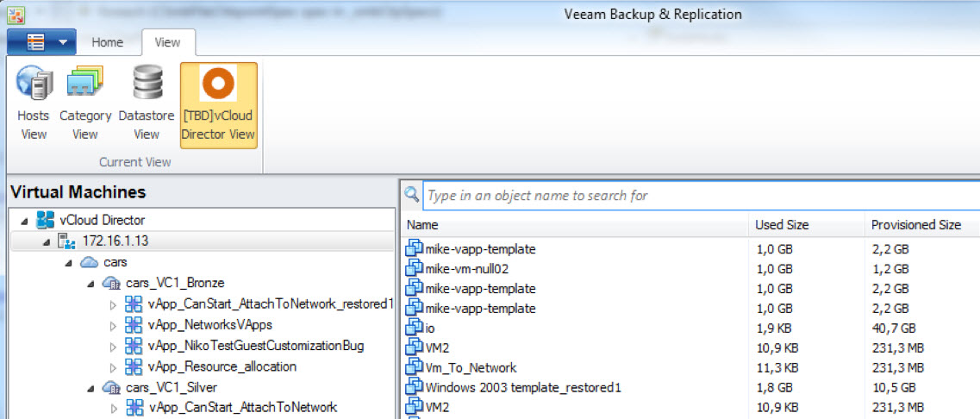Screen dimensions: 980x419
Task: Select the 172.16.1.13 tree item
Action: (115, 241)
